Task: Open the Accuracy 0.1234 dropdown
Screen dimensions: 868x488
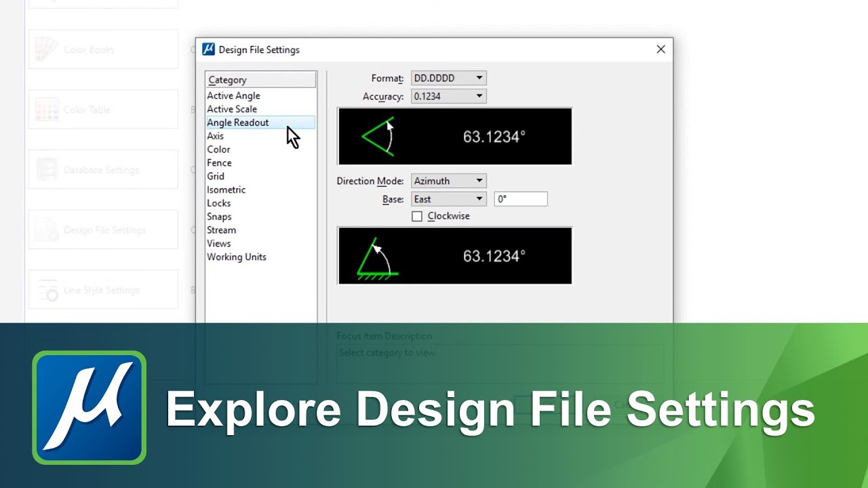Action: [x=448, y=96]
